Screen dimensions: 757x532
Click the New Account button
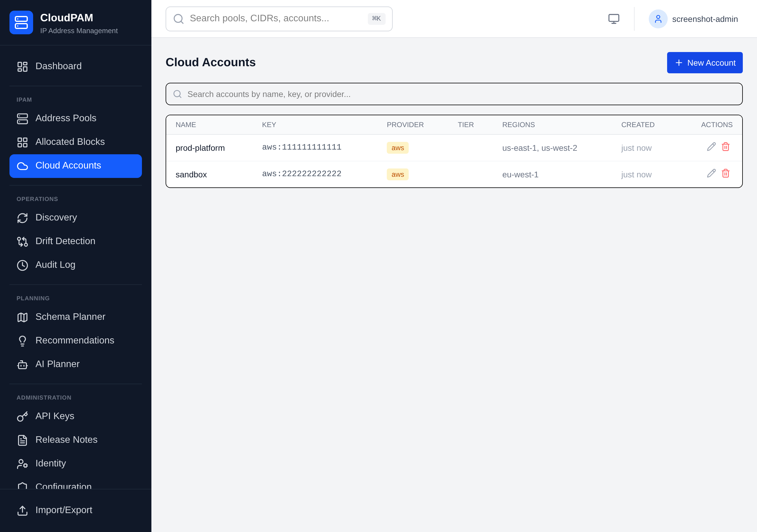click(x=705, y=63)
